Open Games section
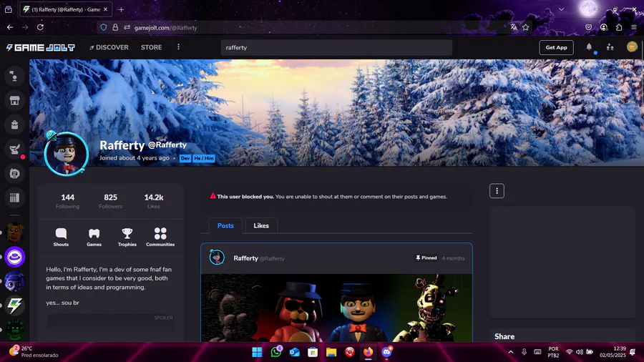The image size is (644, 362). tap(94, 238)
